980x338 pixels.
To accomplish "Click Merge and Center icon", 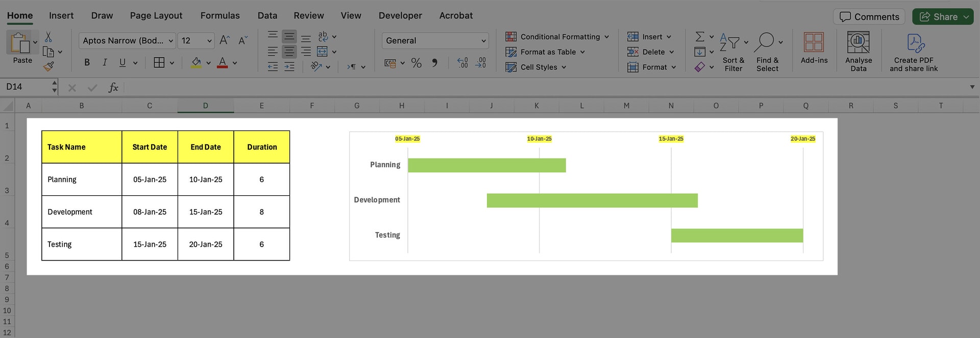I will point(322,51).
